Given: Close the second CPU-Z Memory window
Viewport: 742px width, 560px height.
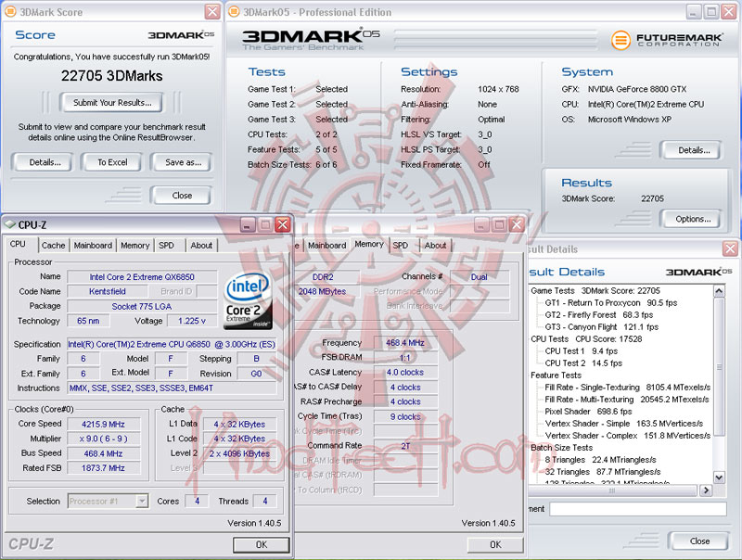Looking at the screenshot, I should [517, 224].
